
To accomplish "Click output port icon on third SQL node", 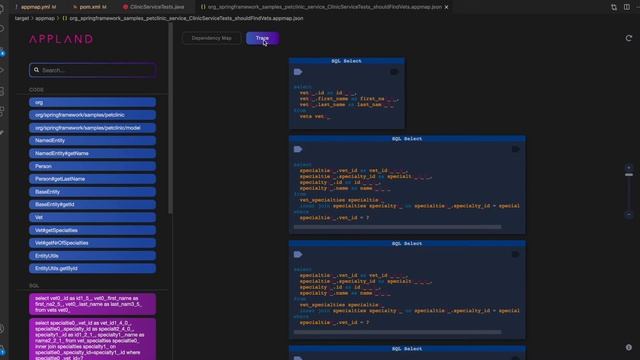I will 516,254.
